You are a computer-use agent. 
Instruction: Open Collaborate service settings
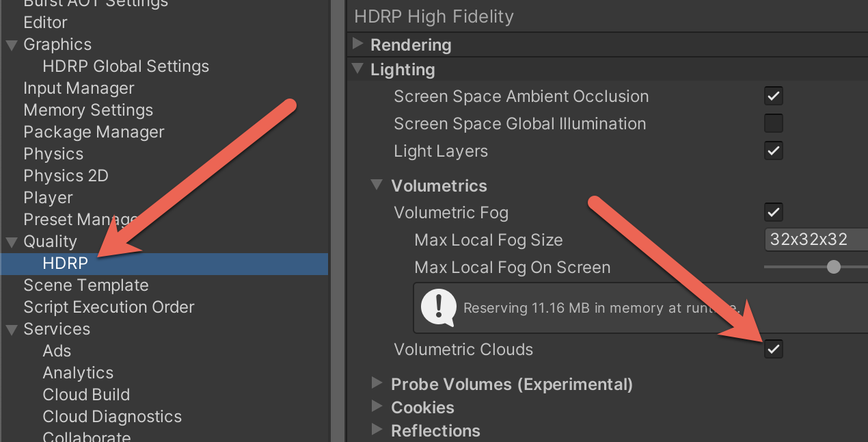coord(87,436)
